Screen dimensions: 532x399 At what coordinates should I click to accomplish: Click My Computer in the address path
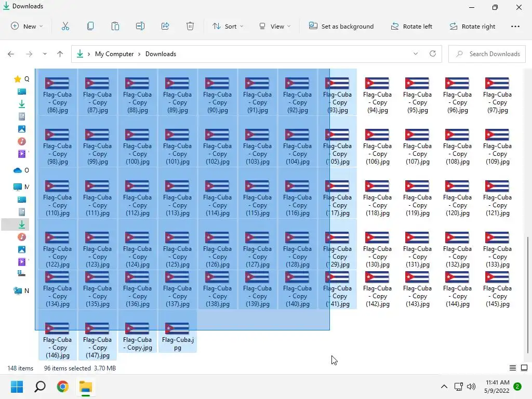click(x=114, y=54)
